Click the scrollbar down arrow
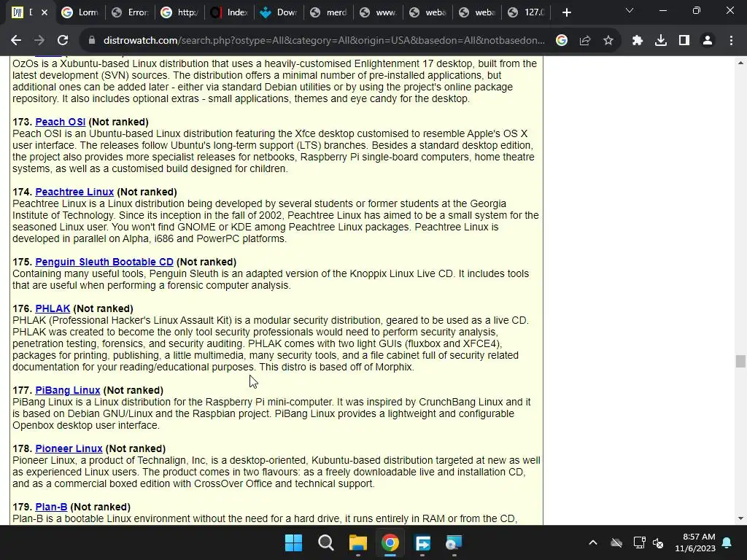 point(740,518)
